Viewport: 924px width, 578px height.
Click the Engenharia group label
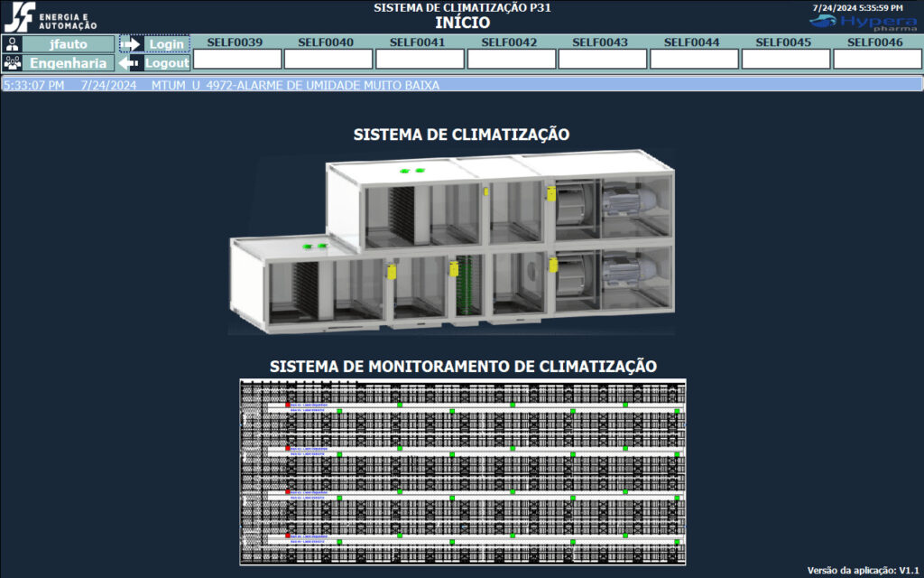tap(69, 63)
